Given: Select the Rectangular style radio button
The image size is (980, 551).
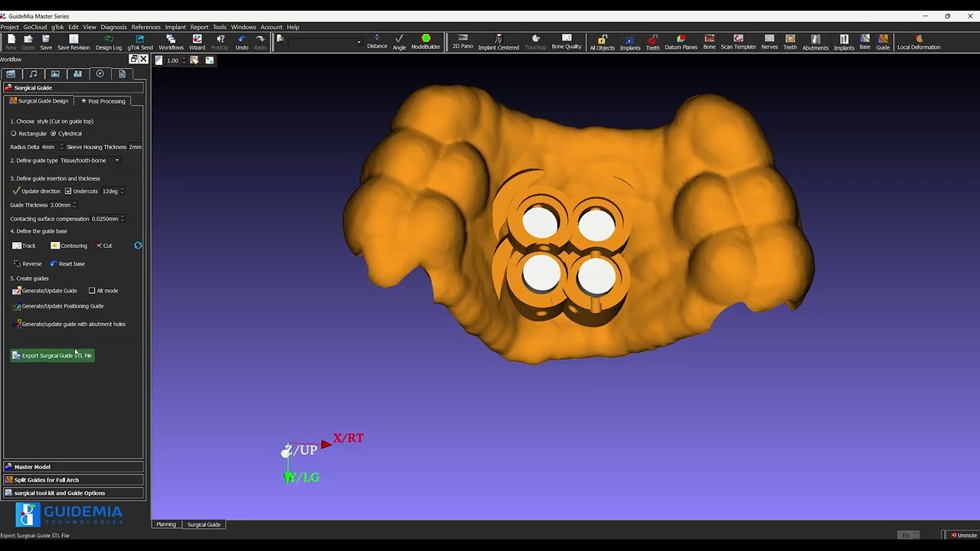Looking at the screenshot, I should 13,133.
